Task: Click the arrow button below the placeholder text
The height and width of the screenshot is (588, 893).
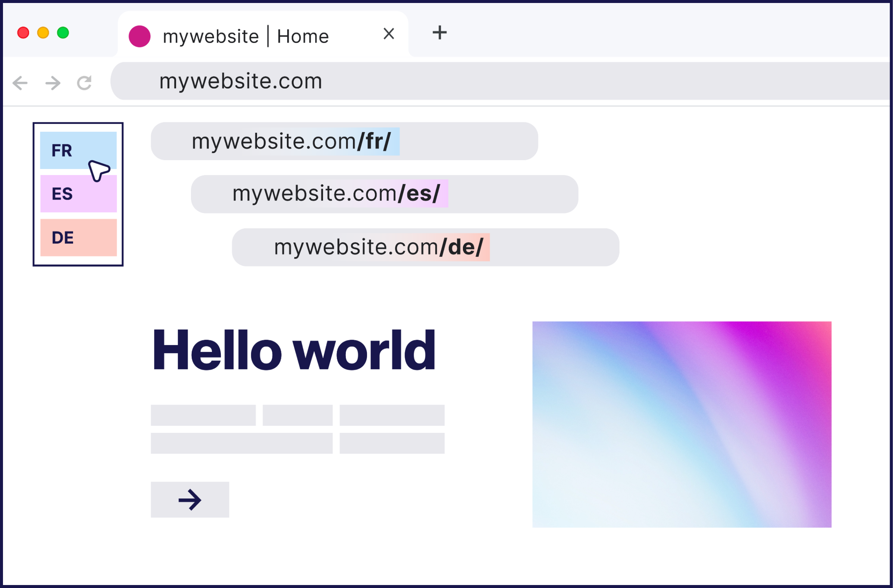Action: coord(189,499)
